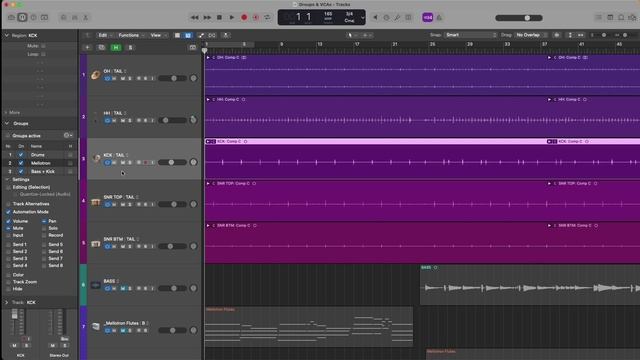Open the Mixer button
Screen dimensions: 640x360
point(75,18)
